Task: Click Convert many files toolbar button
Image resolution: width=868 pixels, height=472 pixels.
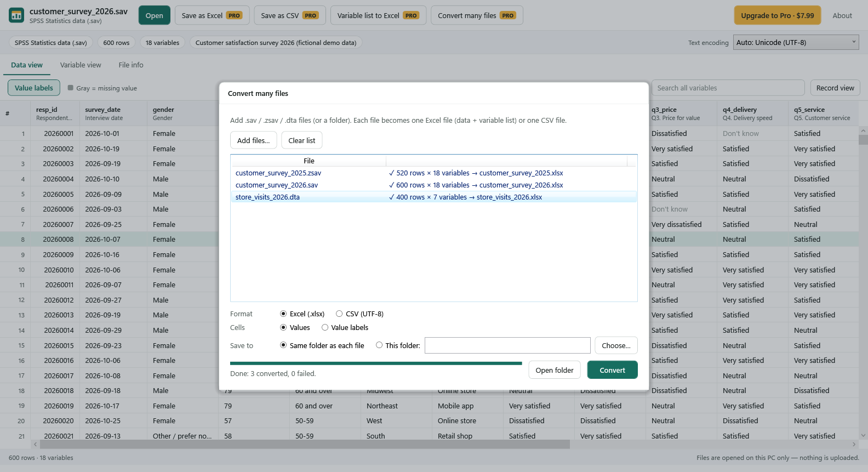Action: 477,15
